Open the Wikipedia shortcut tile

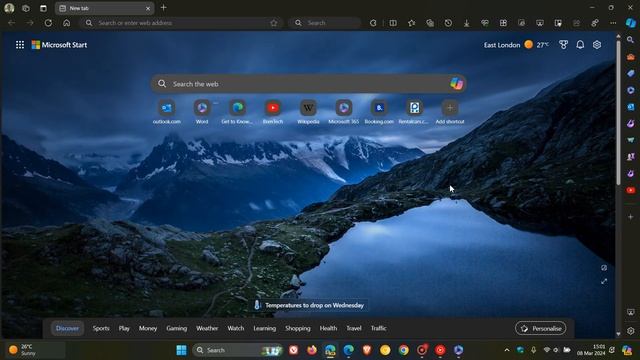click(308, 112)
